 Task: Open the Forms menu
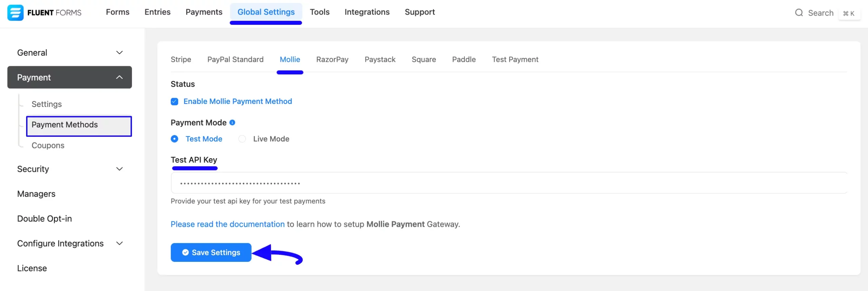(x=118, y=12)
